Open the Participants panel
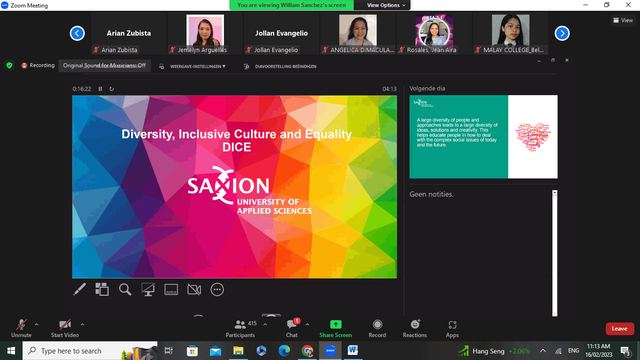 (240, 328)
